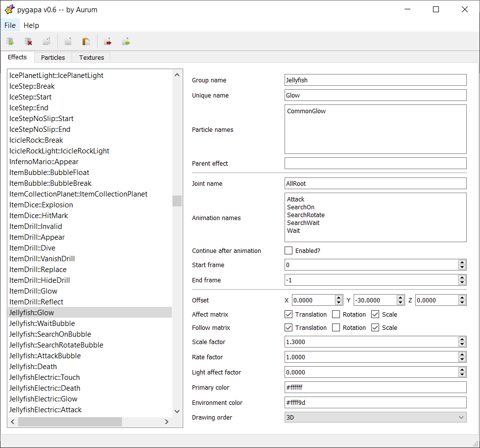Select ItemCollectionPlanet::ItemCollectionPlanet effect
This screenshot has height=448, width=480.
[x=90, y=194]
